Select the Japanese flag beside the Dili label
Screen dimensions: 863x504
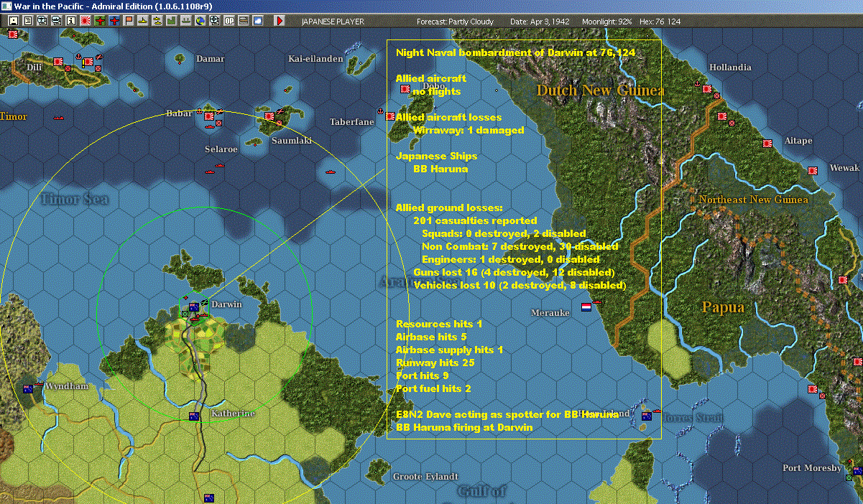(x=59, y=62)
